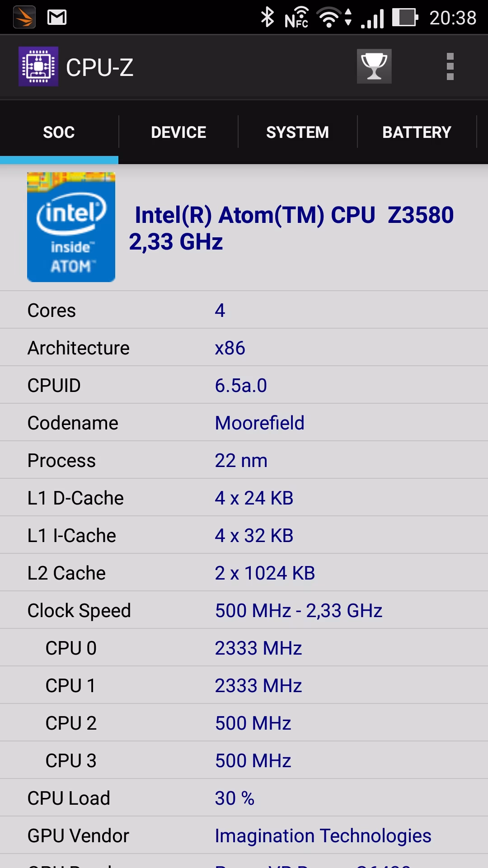
Task: Open the trophy benchmark icon
Action: click(374, 66)
